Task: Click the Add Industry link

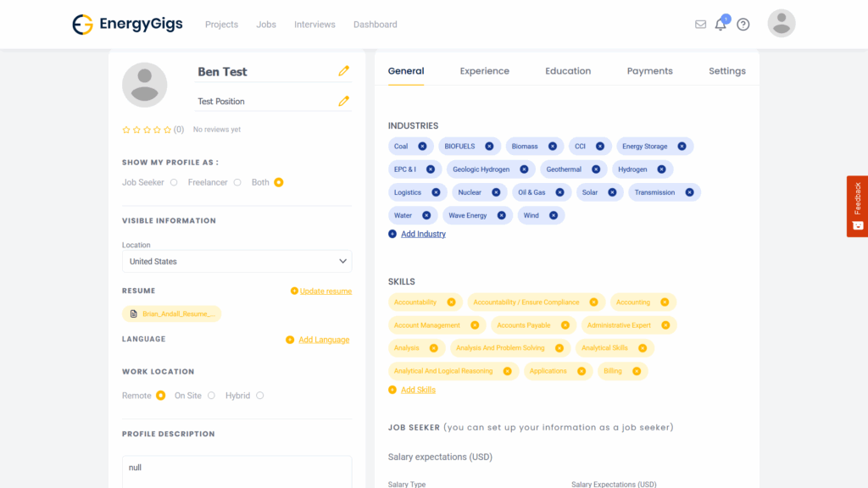Action: click(x=423, y=234)
